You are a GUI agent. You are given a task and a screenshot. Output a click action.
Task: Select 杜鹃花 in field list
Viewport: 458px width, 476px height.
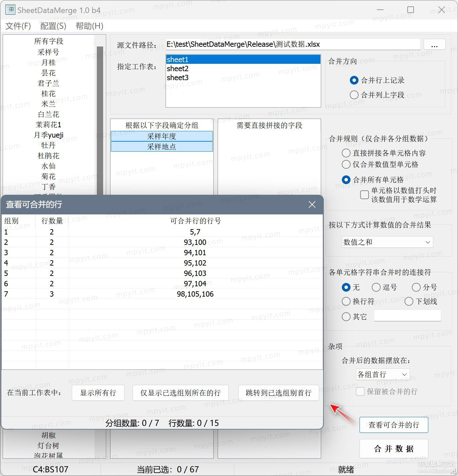point(49,156)
